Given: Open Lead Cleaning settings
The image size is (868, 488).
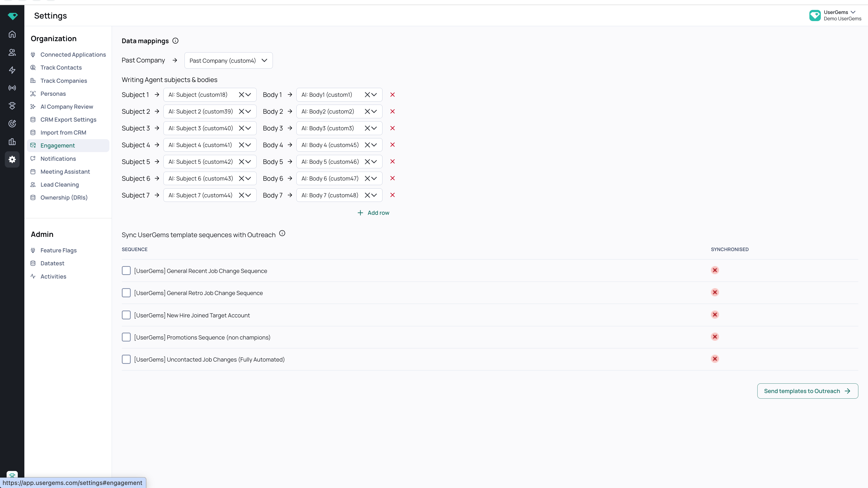Looking at the screenshot, I should click(x=68, y=185).
